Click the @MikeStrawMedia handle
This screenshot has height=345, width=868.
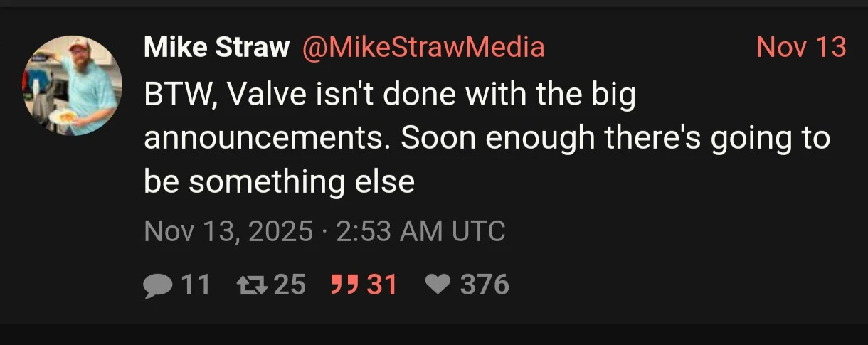(424, 48)
